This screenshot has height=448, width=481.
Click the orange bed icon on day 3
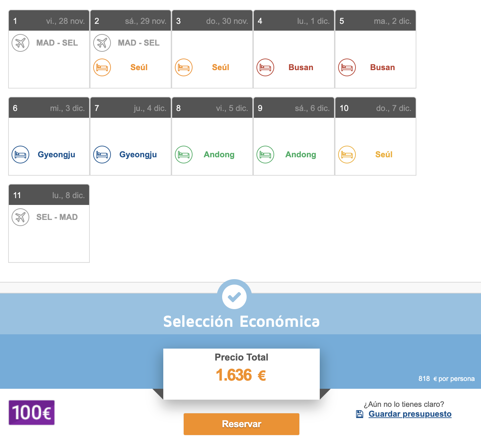click(184, 67)
